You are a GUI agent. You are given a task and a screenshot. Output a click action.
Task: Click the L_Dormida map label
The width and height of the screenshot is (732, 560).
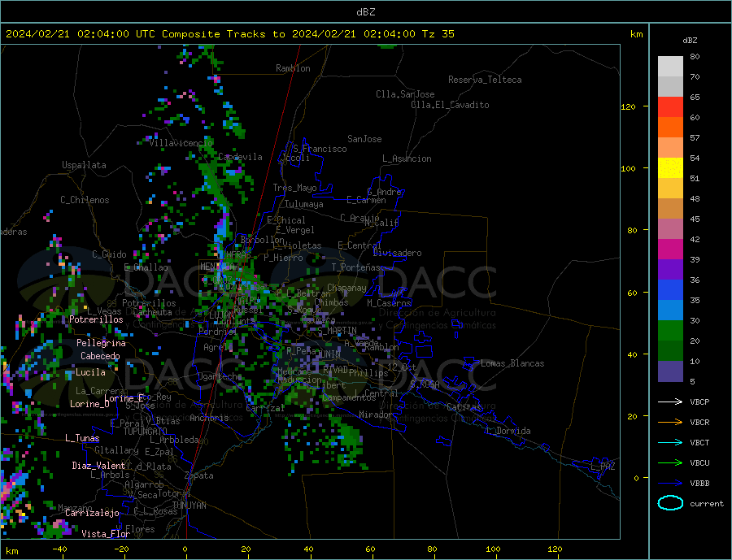pos(508,431)
